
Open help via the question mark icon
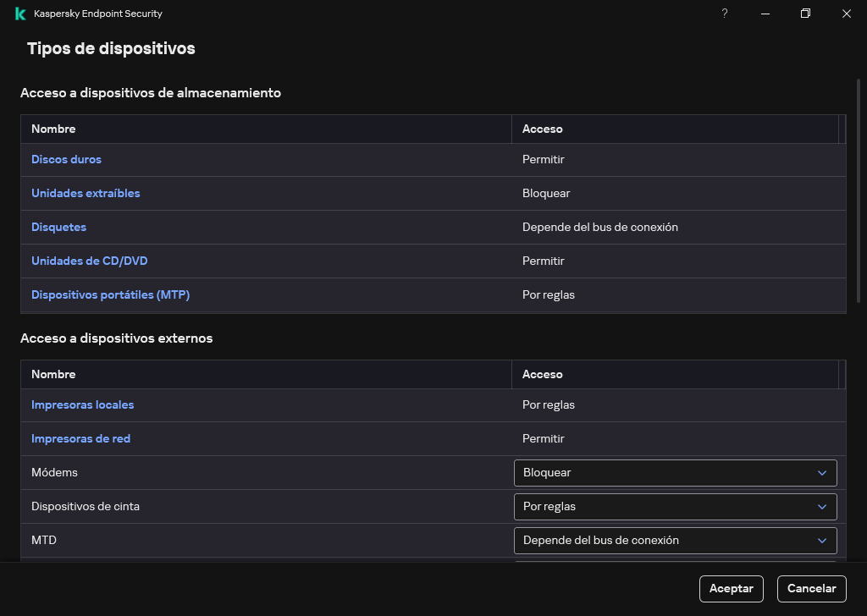coord(724,14)
